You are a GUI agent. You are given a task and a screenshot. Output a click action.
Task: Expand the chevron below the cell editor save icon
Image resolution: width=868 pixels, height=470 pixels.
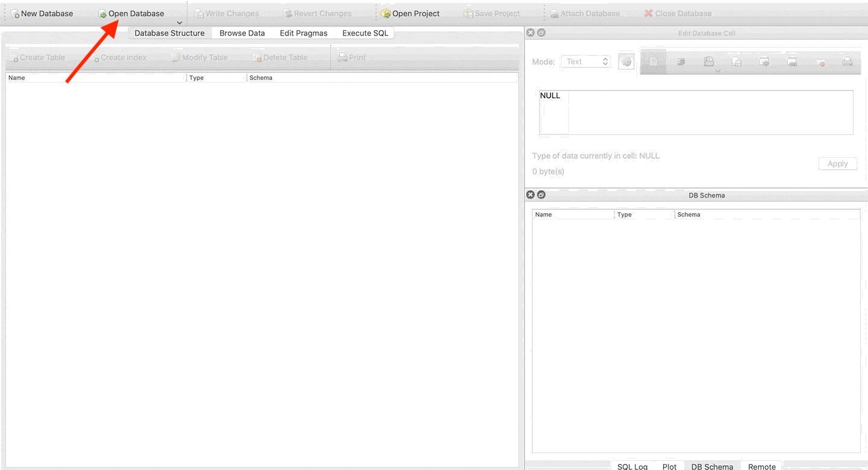pos(717,71)
